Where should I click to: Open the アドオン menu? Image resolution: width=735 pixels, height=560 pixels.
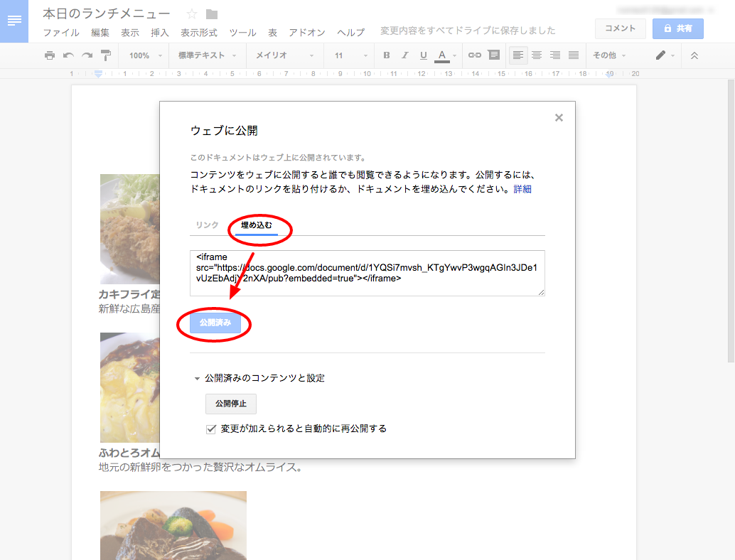(307, 32)
